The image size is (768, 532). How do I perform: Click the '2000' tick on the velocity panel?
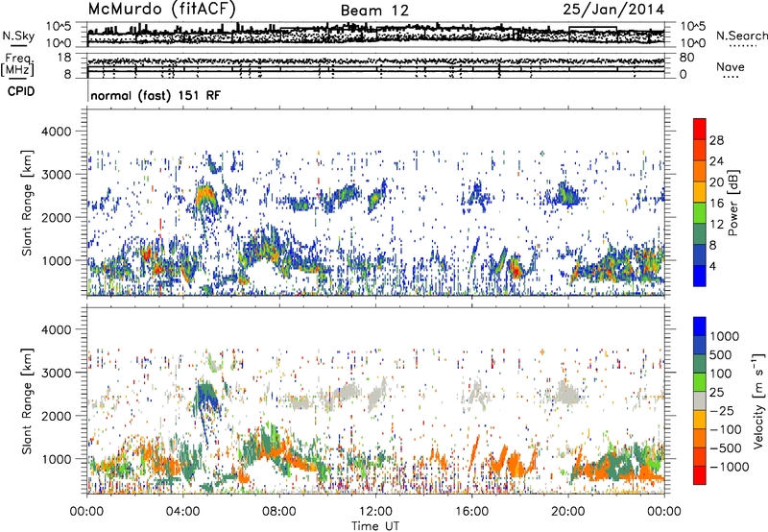point(56,416)
